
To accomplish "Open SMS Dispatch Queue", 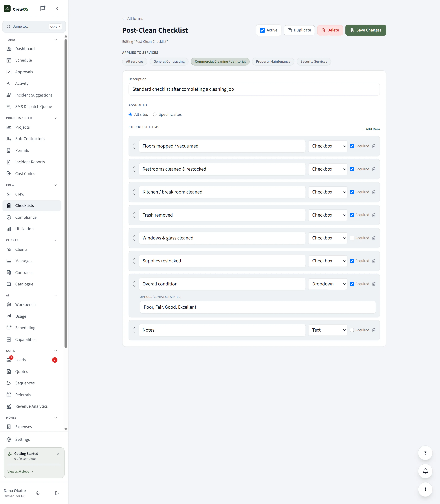I will click(32, 107).
